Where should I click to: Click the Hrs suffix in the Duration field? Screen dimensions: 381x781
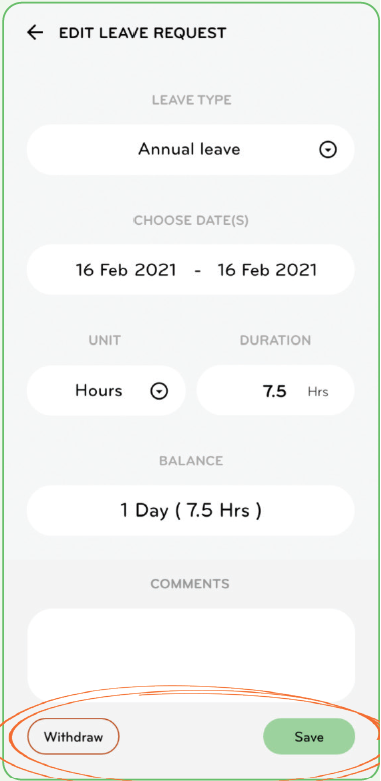[x=318, y=391]
